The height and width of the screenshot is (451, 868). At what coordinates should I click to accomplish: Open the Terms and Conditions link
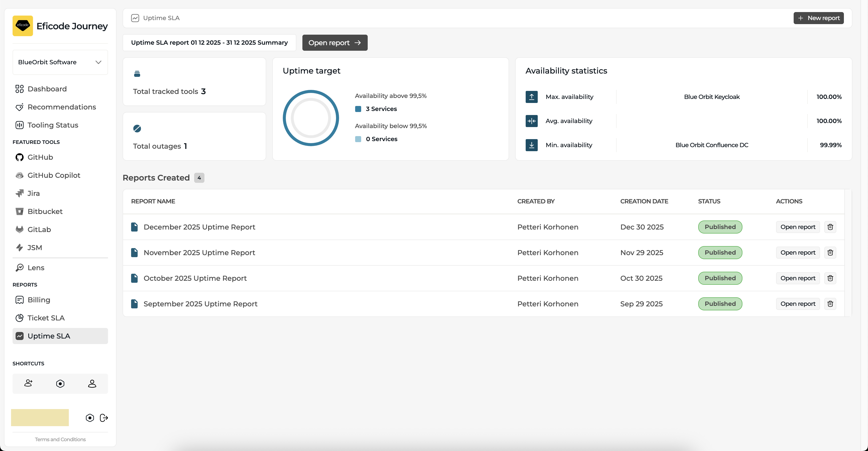pos(60,439)
